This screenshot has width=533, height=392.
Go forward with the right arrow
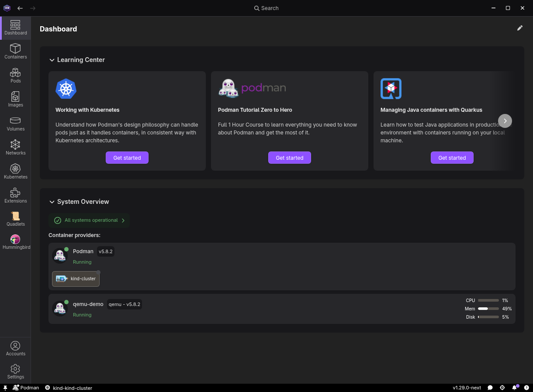33,8
